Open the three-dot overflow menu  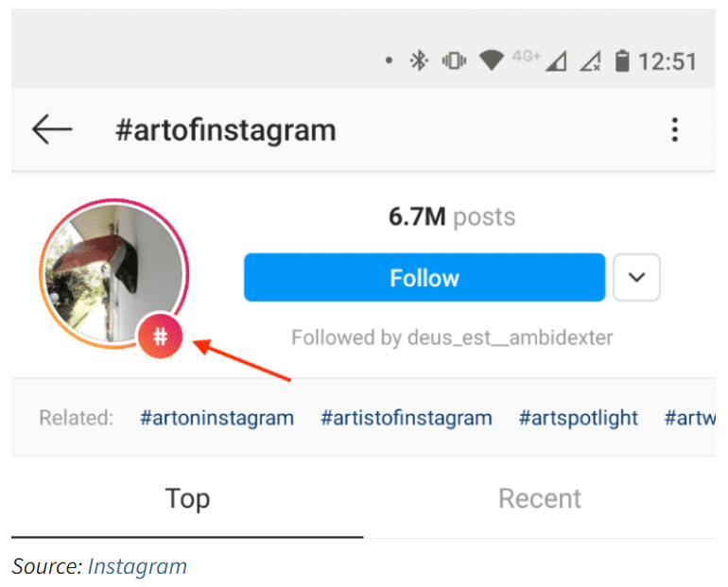[675, 129]
